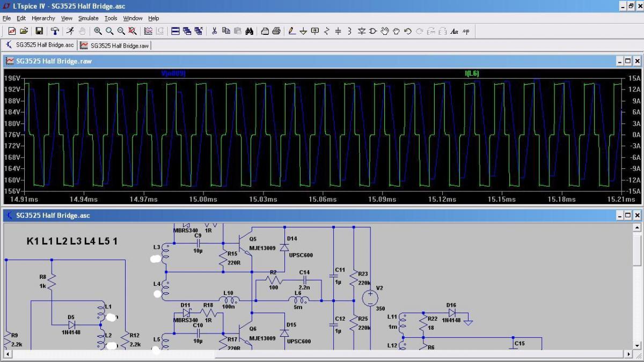The image size is (644, 362).
Task: Open the Window menu
Action: pos(133,18)
